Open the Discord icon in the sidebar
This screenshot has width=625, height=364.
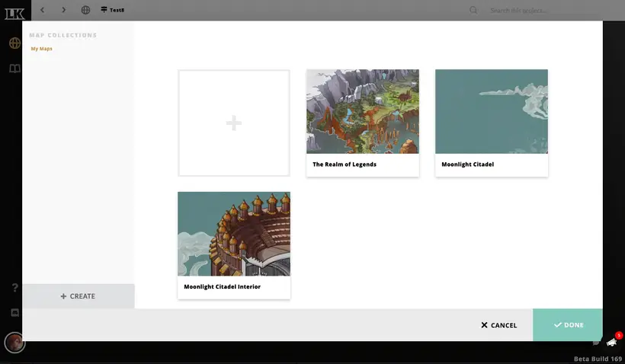coord(14,313)
